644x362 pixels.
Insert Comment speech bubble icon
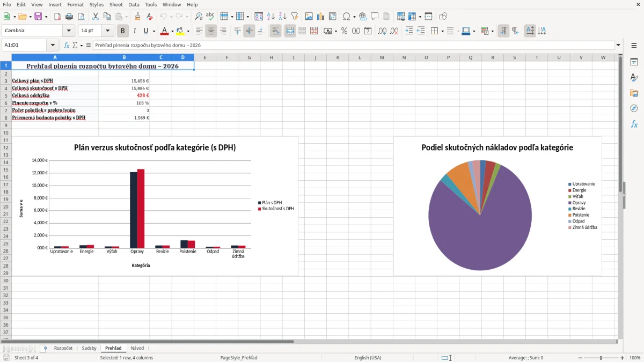tap(375, 17)
